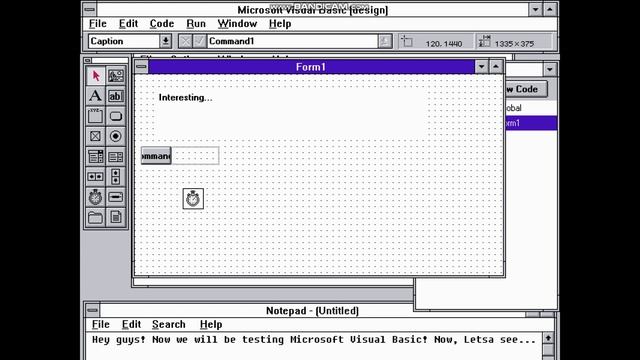
Task: Open Notepad's Search menu
Action: click(x=169, y=324)
